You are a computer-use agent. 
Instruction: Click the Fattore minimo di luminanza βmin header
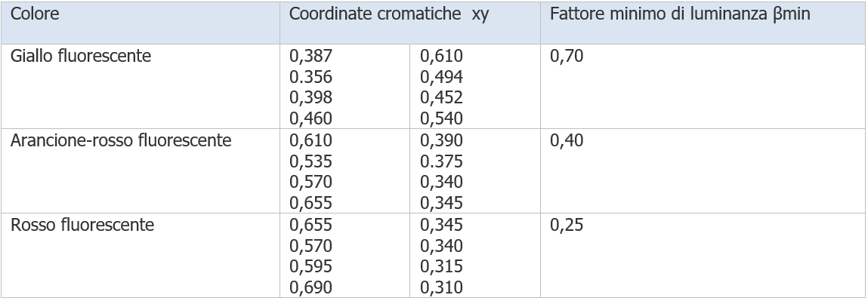(x=680, y=14)
